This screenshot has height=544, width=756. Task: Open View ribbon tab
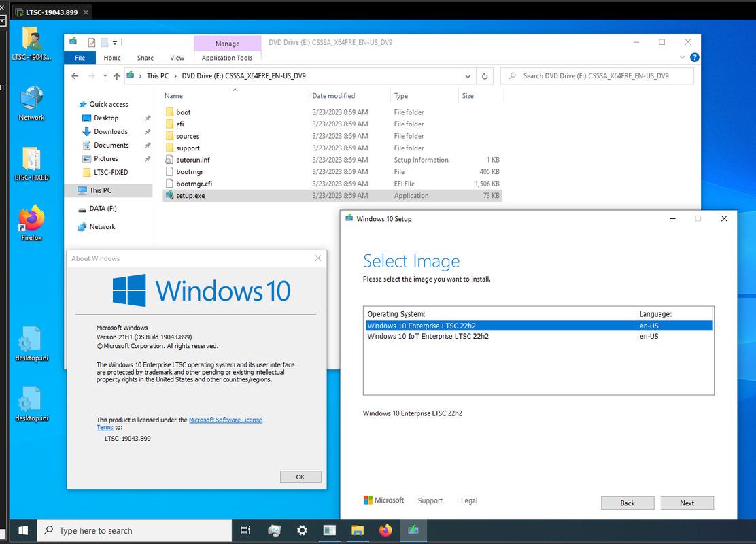pos(177,58)
